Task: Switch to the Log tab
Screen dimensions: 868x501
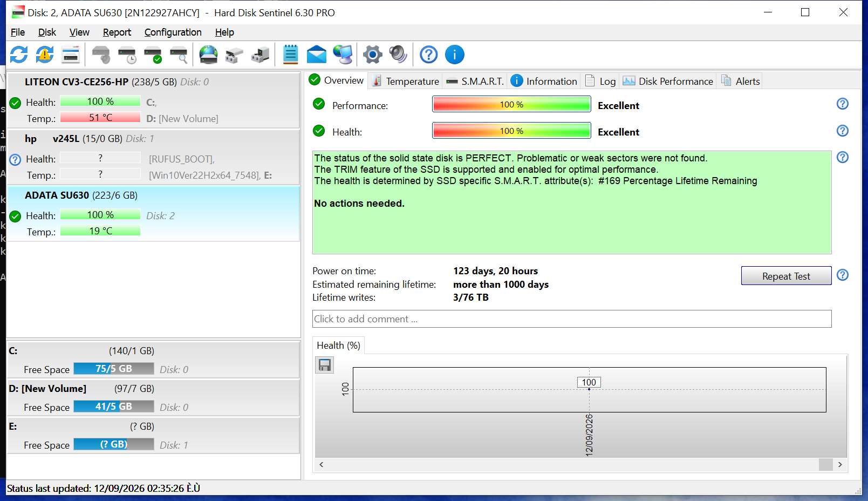Action: (x=600, y=81)
